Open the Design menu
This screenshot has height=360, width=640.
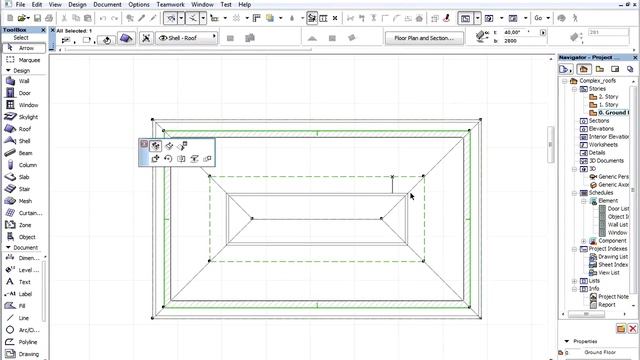(x=77, y=4)
